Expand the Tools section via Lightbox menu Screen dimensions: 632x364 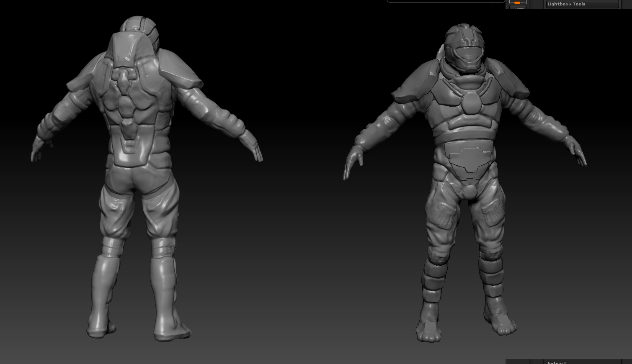[579, 4]
